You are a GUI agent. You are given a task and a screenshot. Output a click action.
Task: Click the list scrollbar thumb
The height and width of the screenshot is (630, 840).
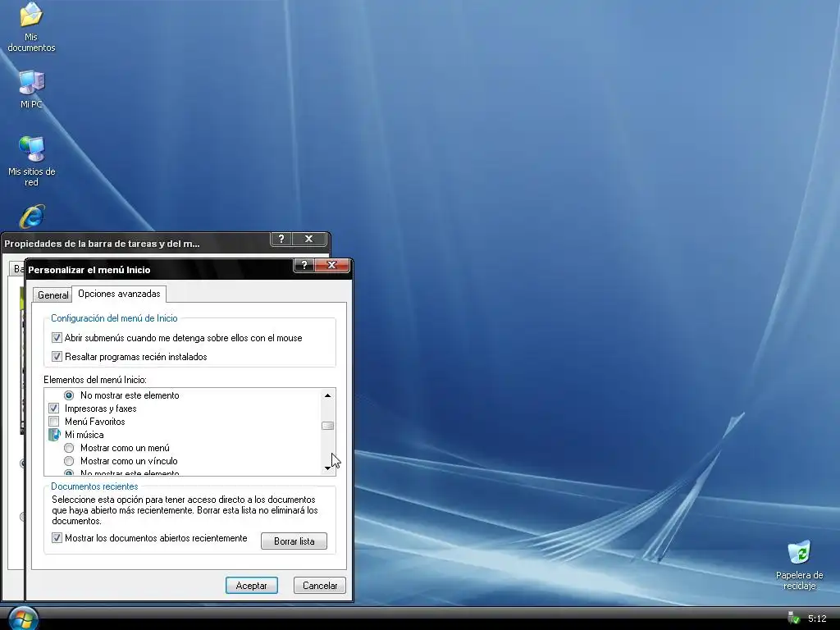(327, 426)
